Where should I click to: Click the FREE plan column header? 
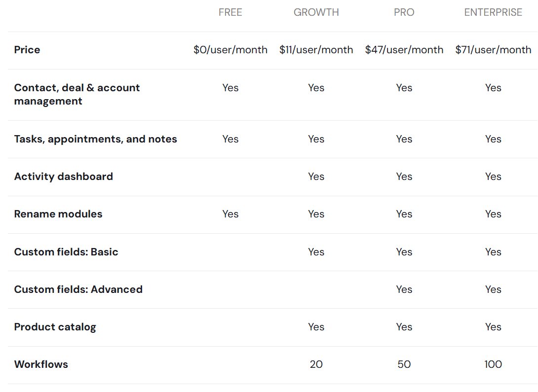[x=230, y=12]
